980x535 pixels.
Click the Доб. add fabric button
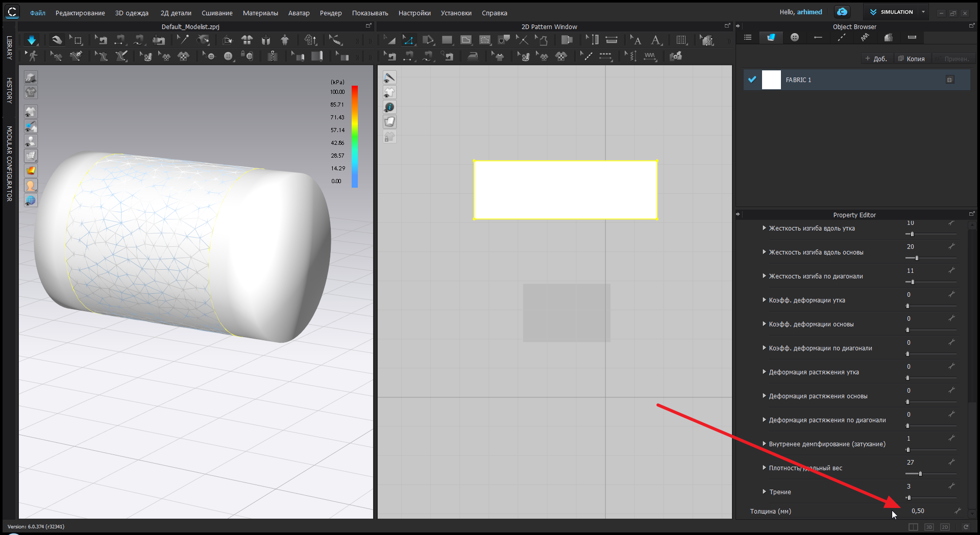(876, 59)
